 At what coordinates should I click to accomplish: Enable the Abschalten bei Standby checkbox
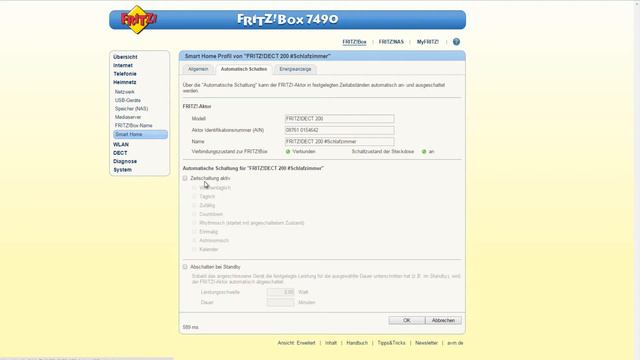pos(185,267)
